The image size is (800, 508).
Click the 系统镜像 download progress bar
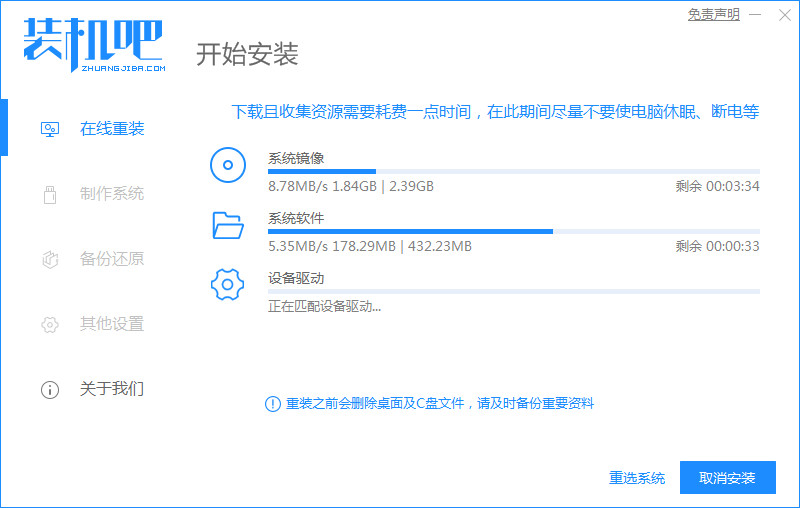[513, 172]
